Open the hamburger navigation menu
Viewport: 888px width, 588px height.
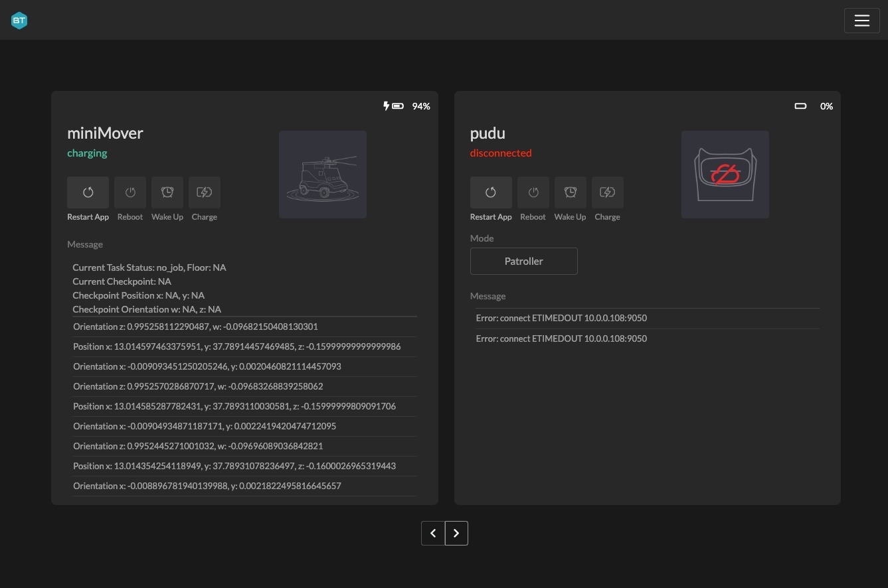(x=861, y=21)
